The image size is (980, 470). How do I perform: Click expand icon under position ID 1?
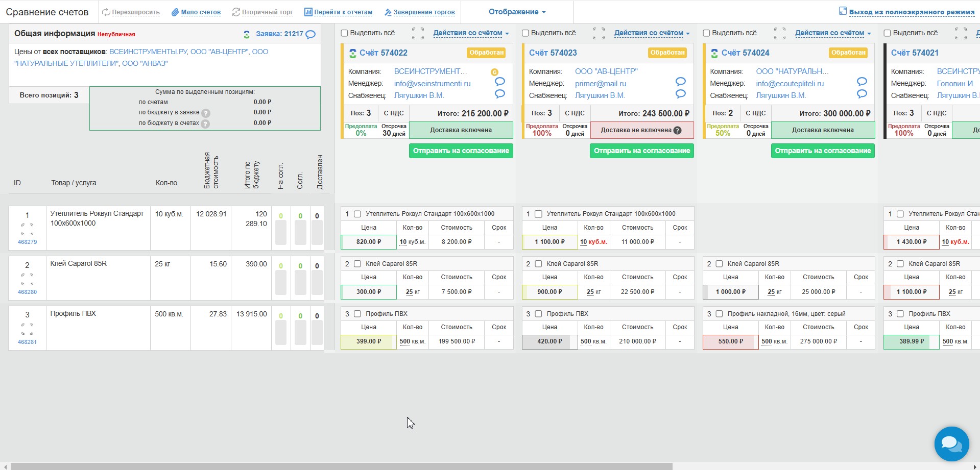point(28,229)
